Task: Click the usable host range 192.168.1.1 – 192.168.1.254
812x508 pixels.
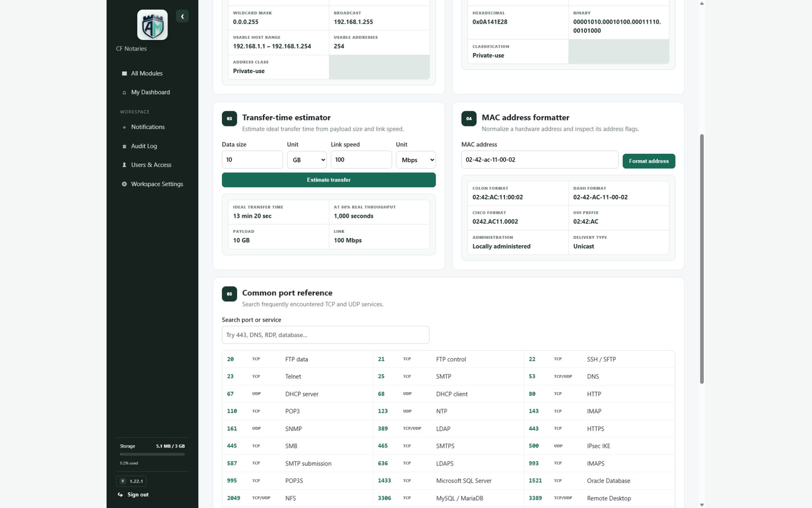Action: coord(272,46)
